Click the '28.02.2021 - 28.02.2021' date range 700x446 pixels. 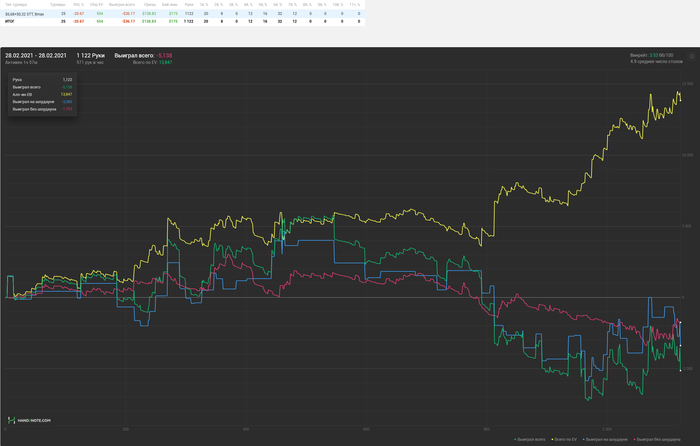[x=36, y=55]
